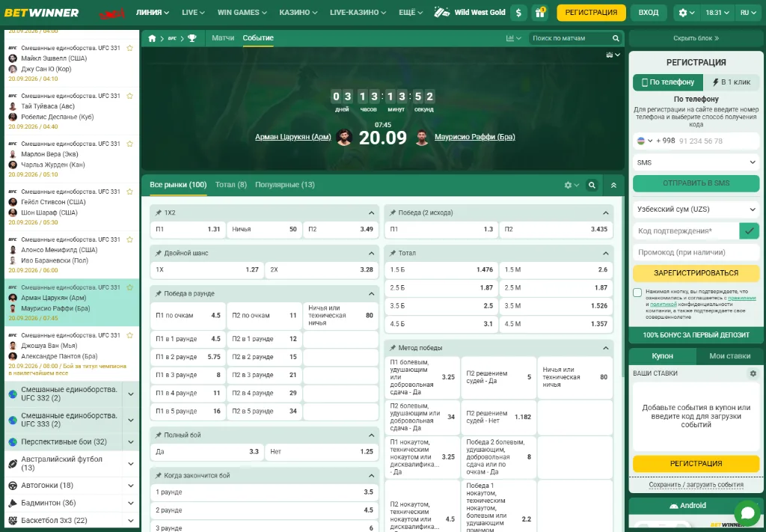766x532 pixels.
Task: Collapse the Победа (2 исхода) market
Action: pyautogui.click(x=606, y=213)
